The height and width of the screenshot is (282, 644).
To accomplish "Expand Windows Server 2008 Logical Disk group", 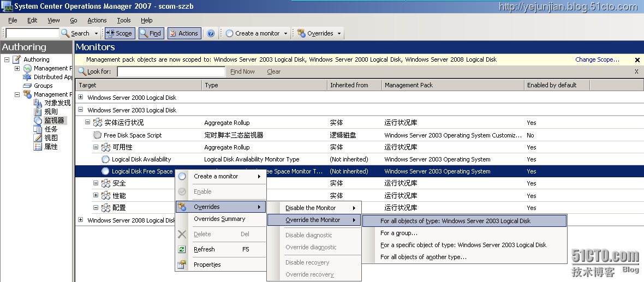I will coord(81,220).
